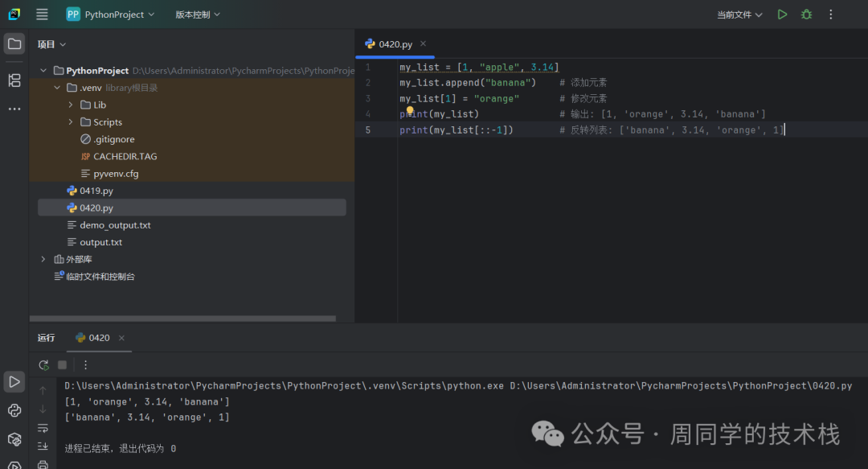Toggle scroll to end in the run console
The width and height of the screenshot is (868, 469).
click(x=43, y=446)
